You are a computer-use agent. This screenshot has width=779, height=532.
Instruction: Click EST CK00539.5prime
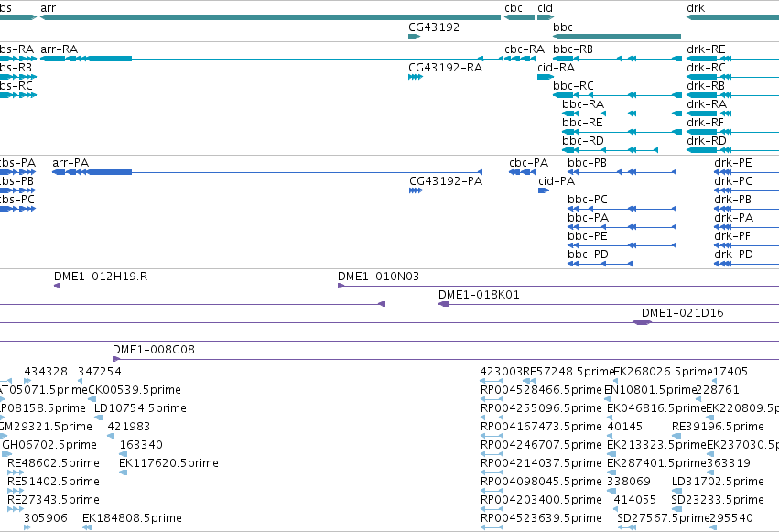point(92,399)
